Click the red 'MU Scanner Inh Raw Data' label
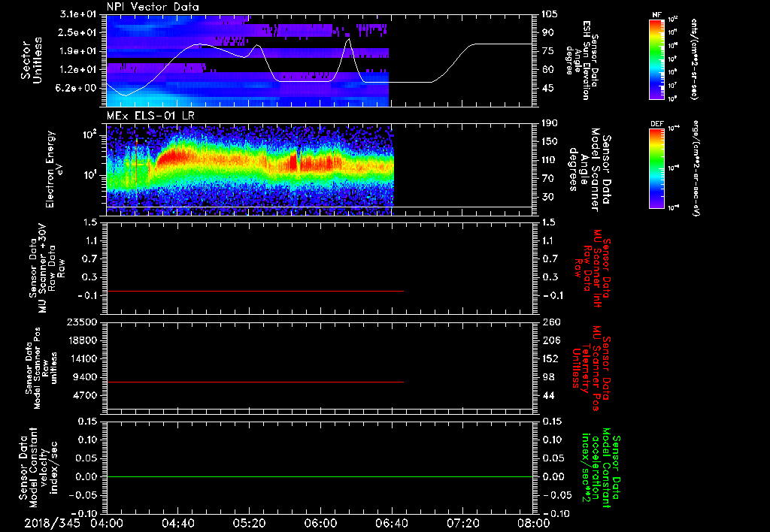This screenshot has height=532, width=770. [x=593, y=268]
